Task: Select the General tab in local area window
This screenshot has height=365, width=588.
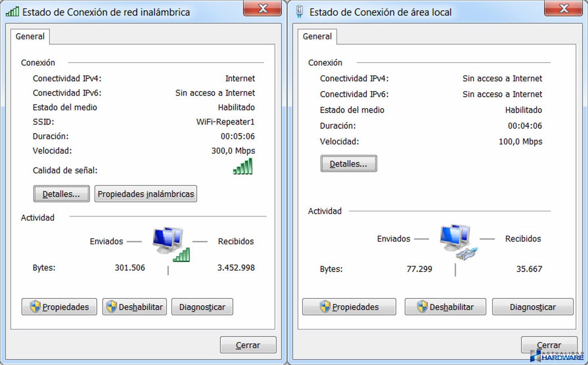Action: point(317,36)
